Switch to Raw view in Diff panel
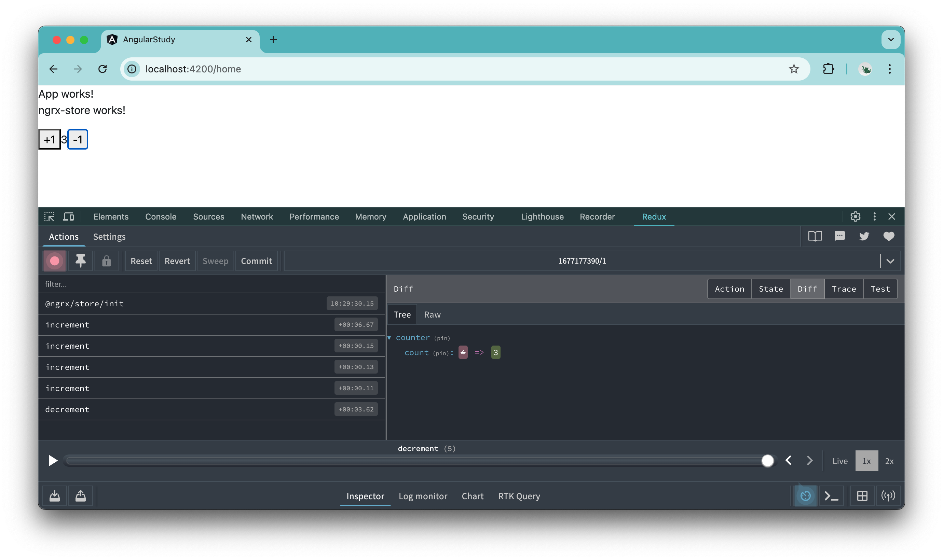 coord(432,314)
